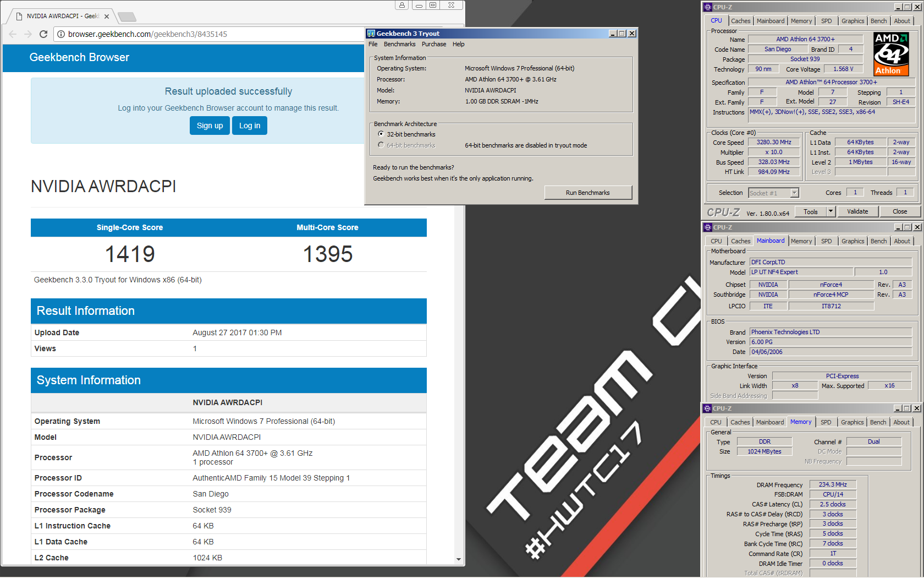The image size is (924, 578).
Task: Switch to Mainboard tab in top CPU-Z
Action: [771, 21]
